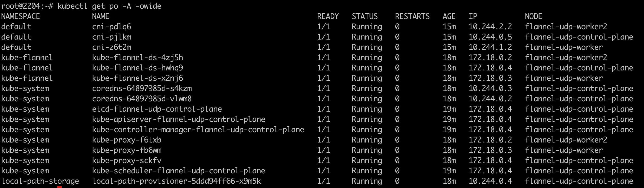Click the NODE column header
Image resolution: width=644 pixels, height=188 pixels.
[533, 16]
